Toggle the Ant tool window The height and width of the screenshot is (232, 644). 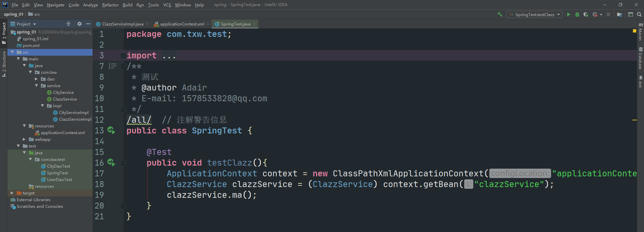[640, 81]
